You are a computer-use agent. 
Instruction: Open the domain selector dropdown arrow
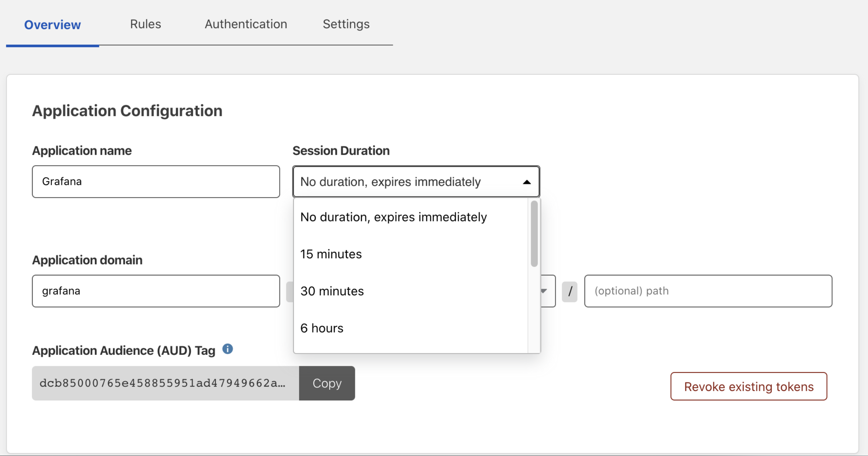(544, 291)
